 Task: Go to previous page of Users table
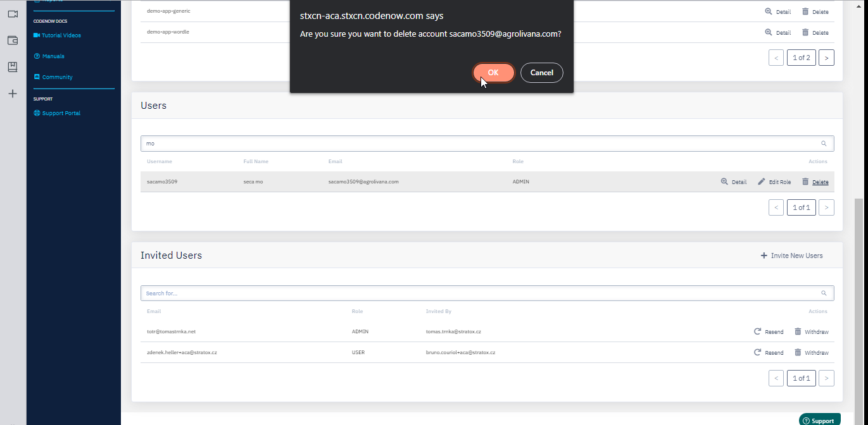(x=776, y=207)
